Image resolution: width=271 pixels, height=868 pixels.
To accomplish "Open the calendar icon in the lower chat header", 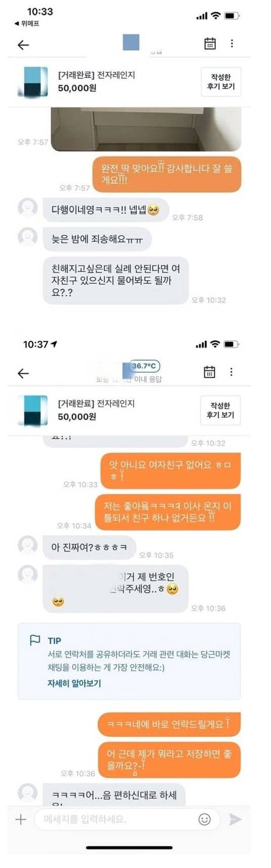I will (209, 372).
